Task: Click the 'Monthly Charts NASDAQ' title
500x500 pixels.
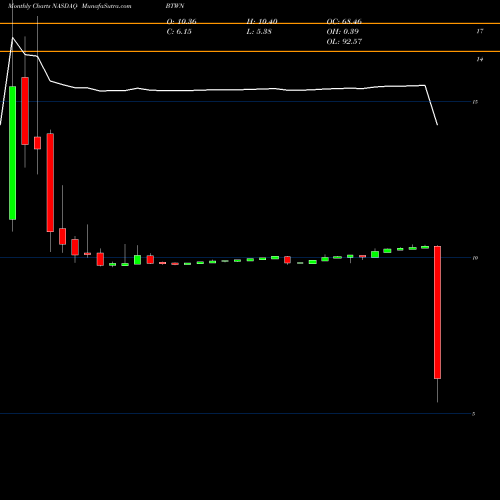Action: point(43,6)
